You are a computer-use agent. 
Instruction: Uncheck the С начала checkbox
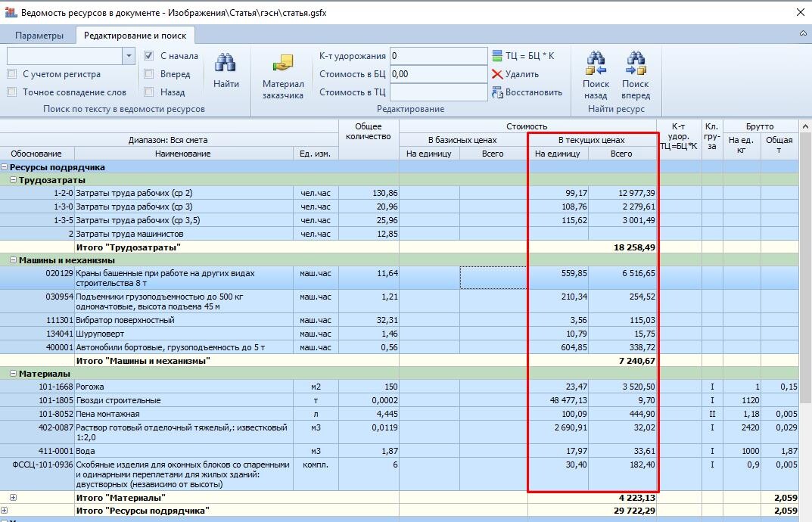coord(149,56)
